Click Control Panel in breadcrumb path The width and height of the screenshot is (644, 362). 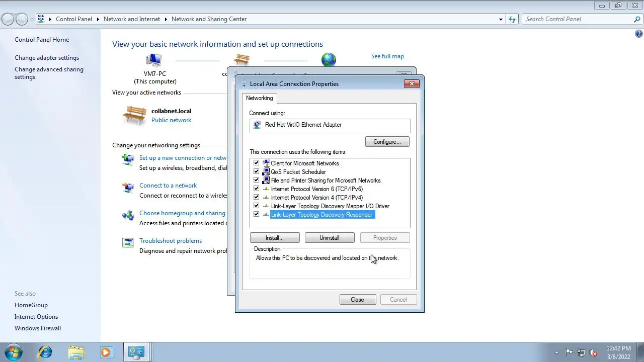pyautogui.click(x=74, y=19)
